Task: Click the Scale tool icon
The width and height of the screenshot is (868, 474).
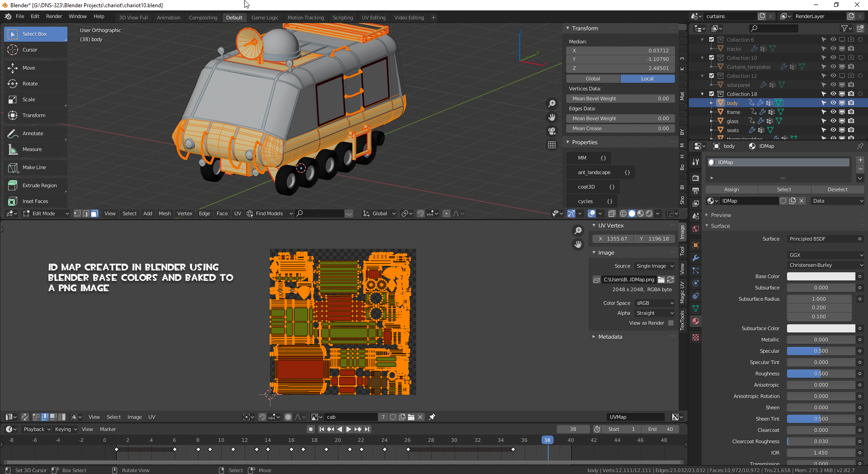Action: [13, 100]
